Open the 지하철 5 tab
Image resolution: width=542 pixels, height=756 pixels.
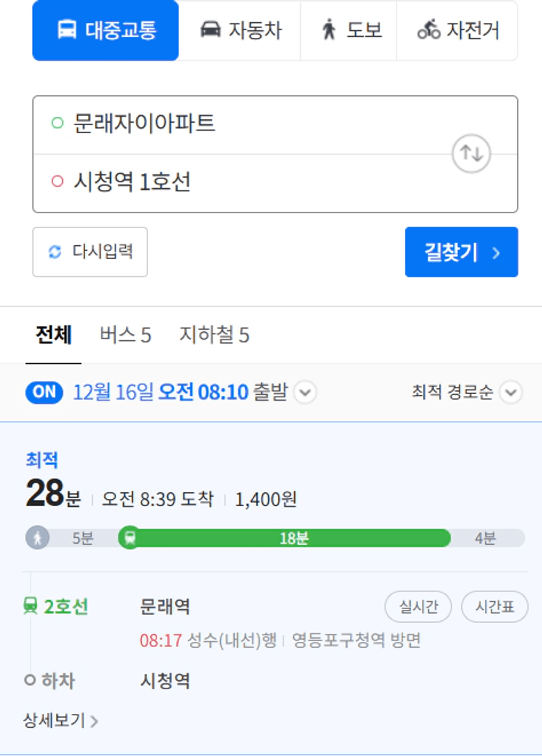[214, 334]
